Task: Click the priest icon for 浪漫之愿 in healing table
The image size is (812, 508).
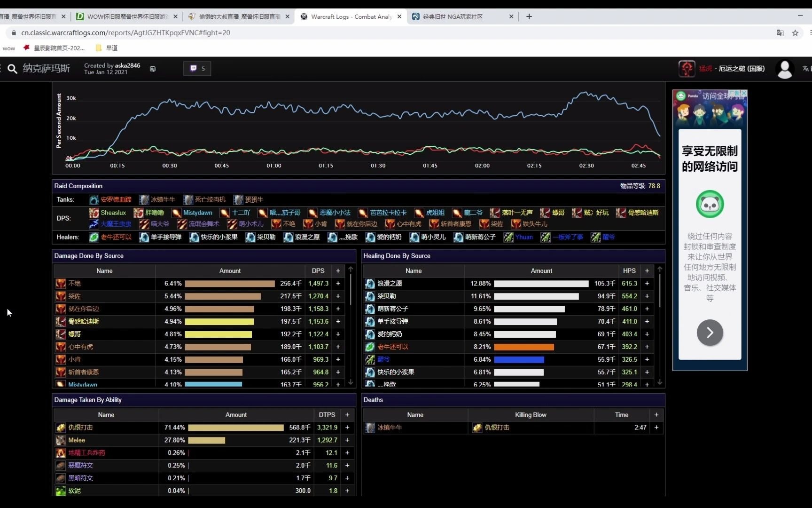Action: pos(370,284)
